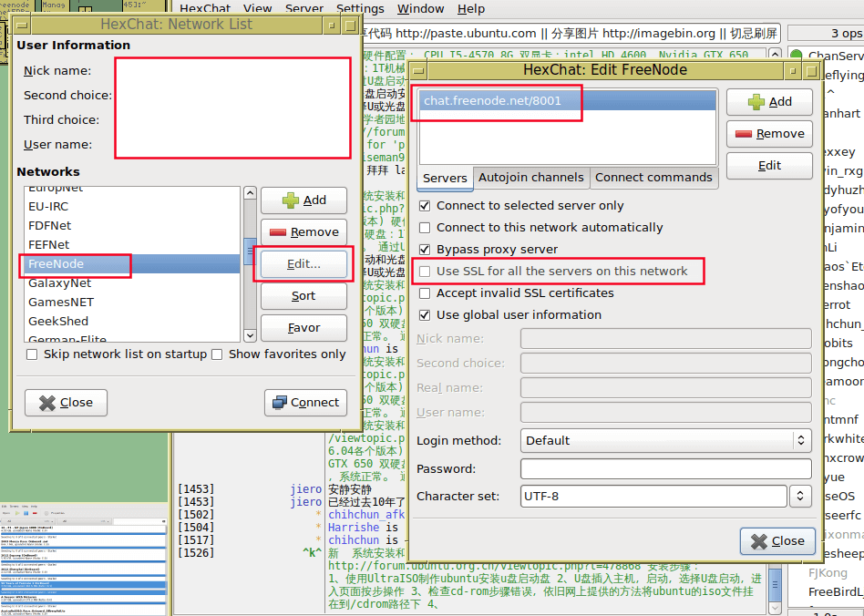This screenshot has height=616, width=864.
Task: Open the Help menu
Action: coord(471,9)
